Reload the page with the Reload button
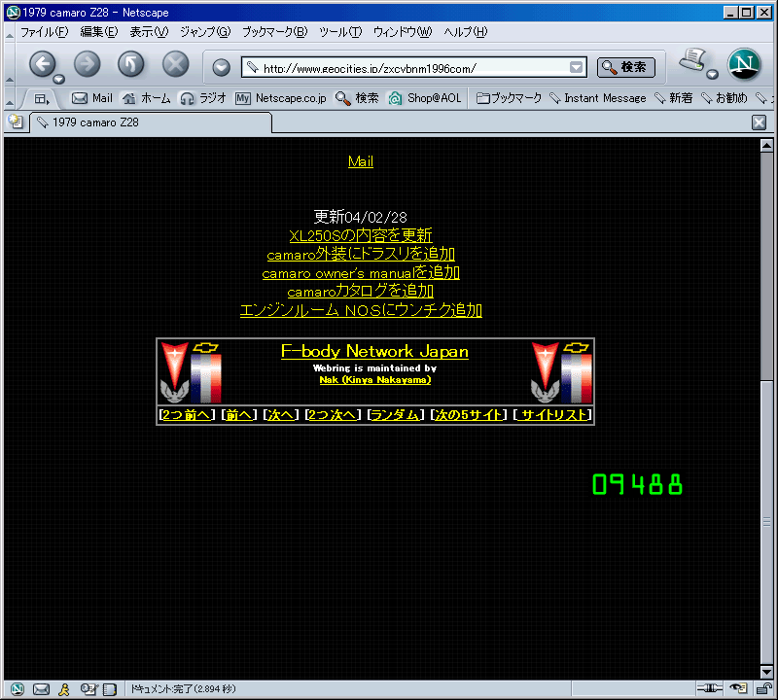Viewport: 778px width, 700px height. pos(131,63)
